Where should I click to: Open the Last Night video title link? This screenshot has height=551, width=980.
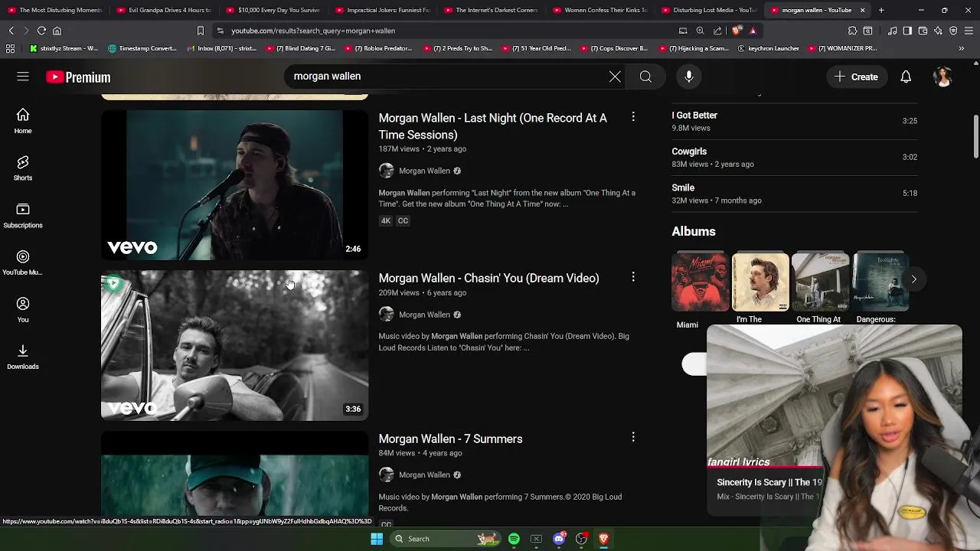tap(492, 126)
